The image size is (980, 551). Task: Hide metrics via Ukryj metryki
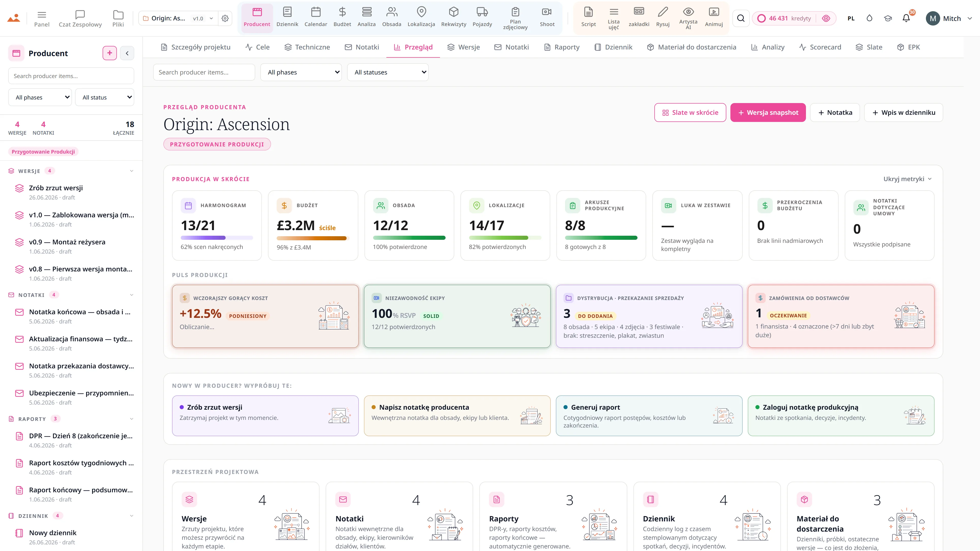click(x=907, y=179)
